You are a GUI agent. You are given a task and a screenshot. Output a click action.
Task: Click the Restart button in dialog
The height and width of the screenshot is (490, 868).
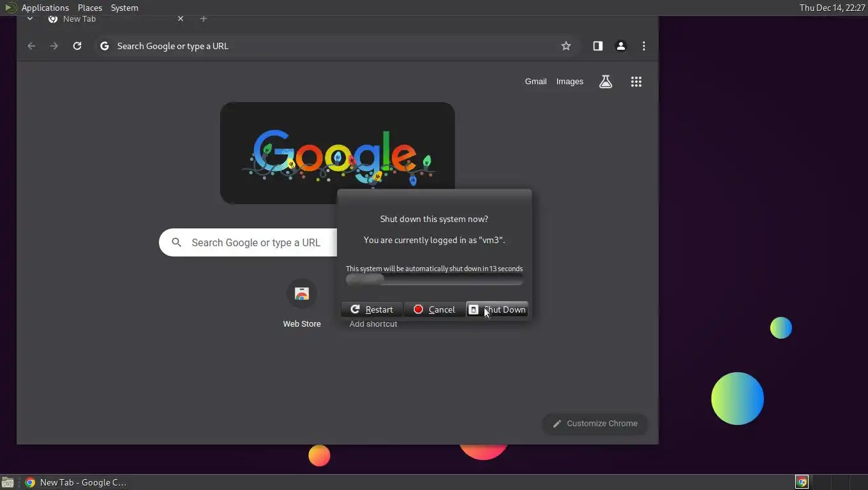point(371,309)
